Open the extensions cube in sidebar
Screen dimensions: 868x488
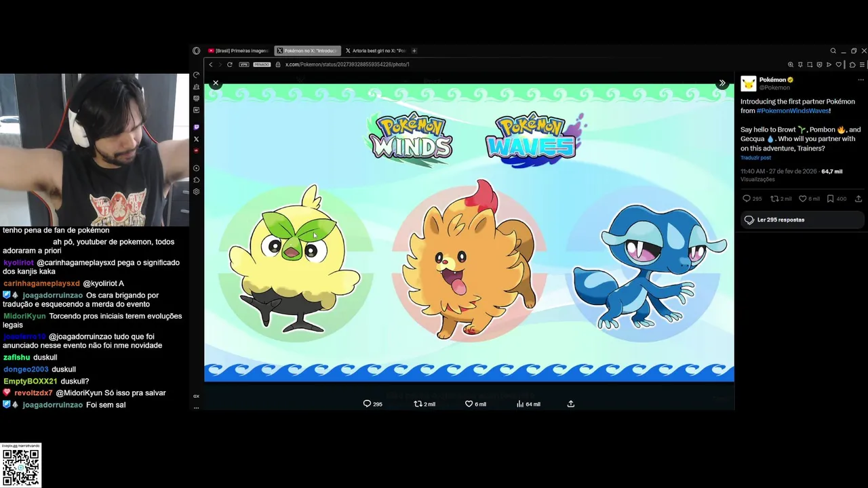(x=196, y=180)
